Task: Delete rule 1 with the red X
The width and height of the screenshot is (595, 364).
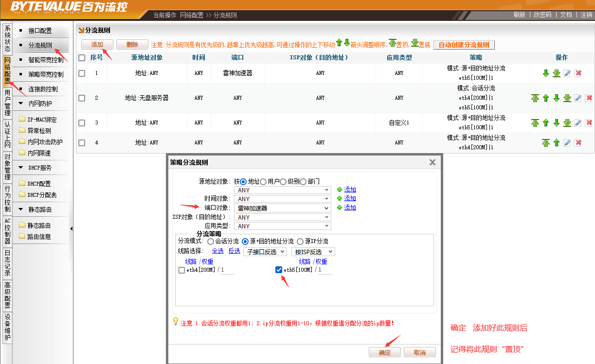Action: 578,73
